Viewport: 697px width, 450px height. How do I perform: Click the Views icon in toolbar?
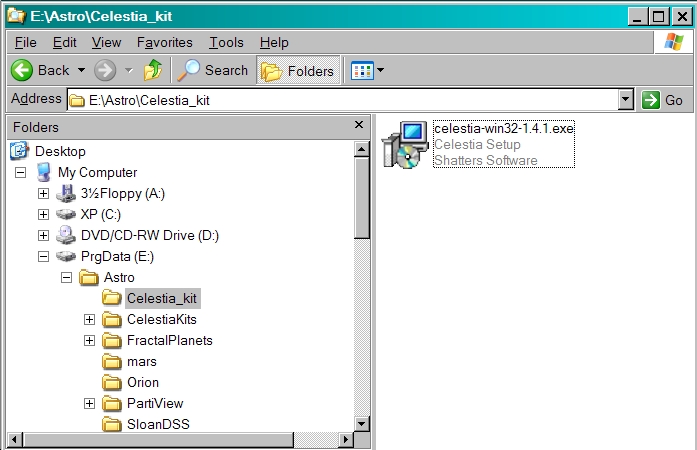click(x=362, y=71)
